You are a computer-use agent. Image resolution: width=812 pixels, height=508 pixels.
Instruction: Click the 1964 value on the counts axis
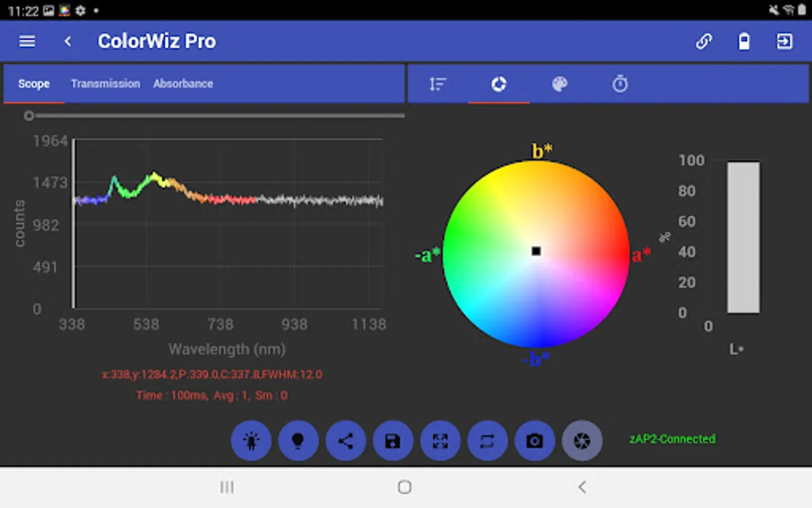[50, 141]
